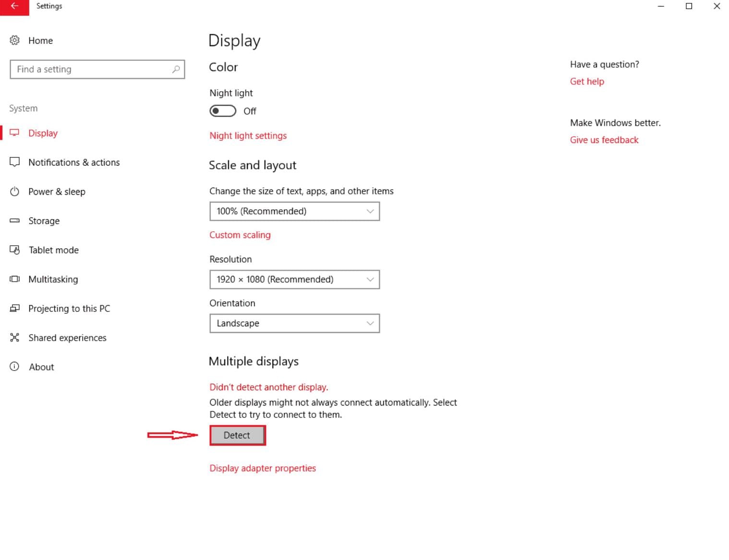The width and height of the screenshot is (729, 560).
Task: Click the 'Off' label beside the Night light switch
Action: coord(250,111)
